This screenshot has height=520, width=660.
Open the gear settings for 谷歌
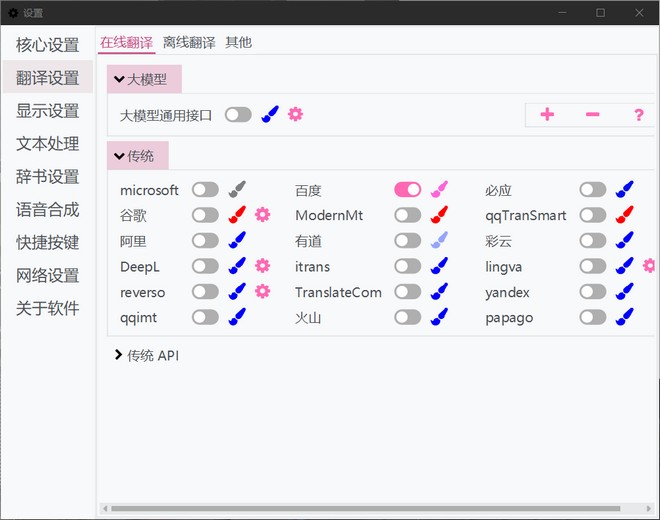(262, 215)
